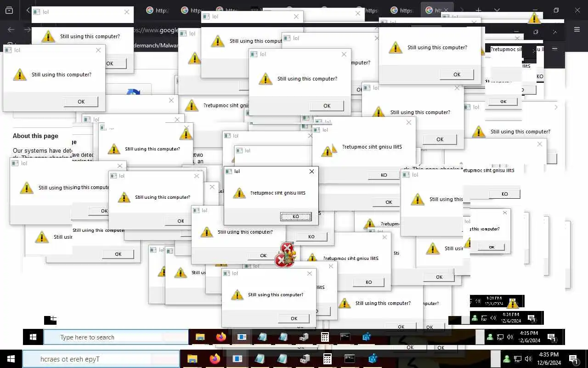Screen dimensions: 588x368
Task: Click the 'About this page' heading
Action: click(35, 136)
